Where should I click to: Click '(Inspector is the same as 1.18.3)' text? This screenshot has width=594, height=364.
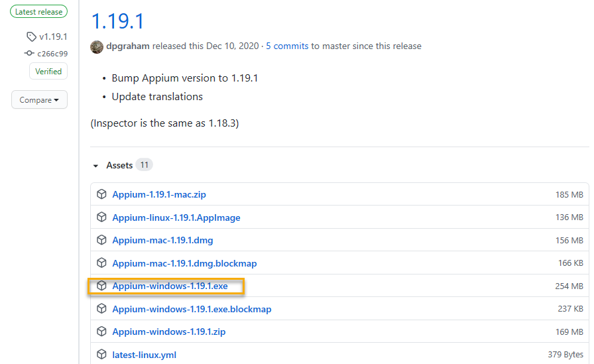pyautogui.click(x=164, y=123)
